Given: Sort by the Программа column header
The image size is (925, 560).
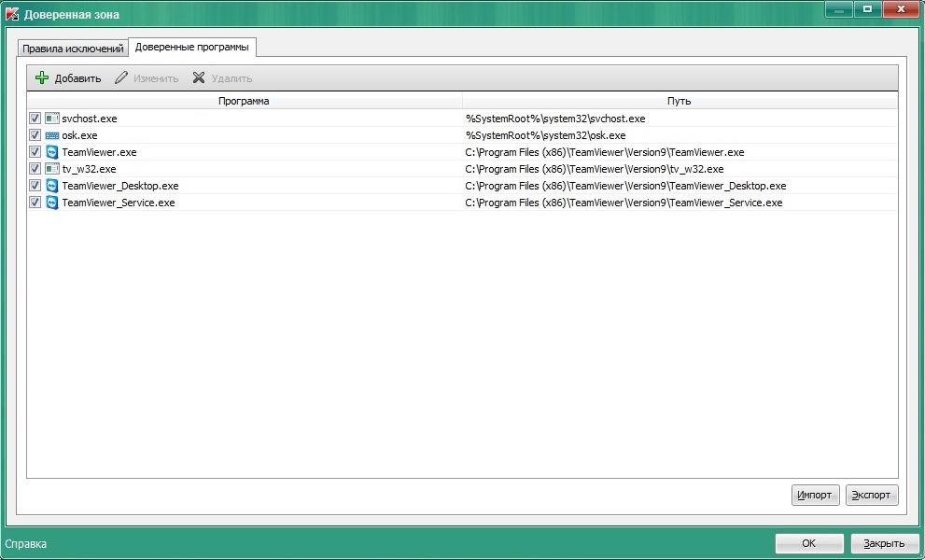Looking at the screenshot, I should pos(244,101).
